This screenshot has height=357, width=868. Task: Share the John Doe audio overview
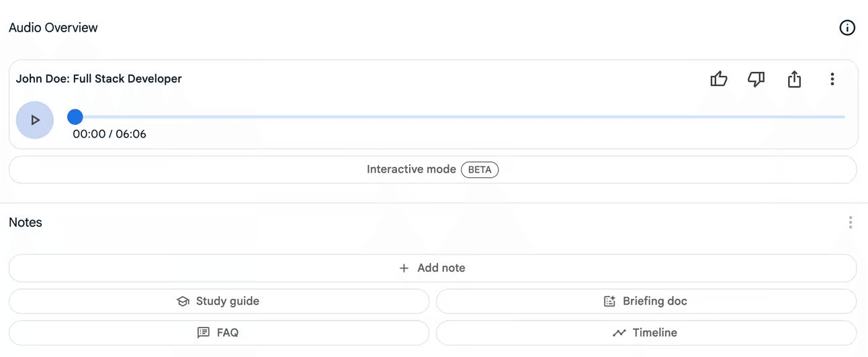[794, 79]
